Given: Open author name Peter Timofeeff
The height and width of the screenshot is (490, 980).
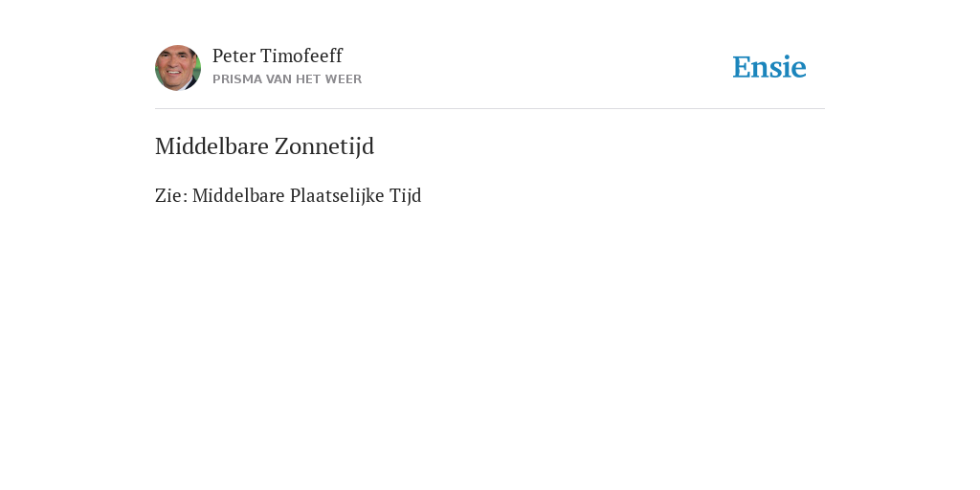Looking at the screenshot, I should tap(278, 56).
